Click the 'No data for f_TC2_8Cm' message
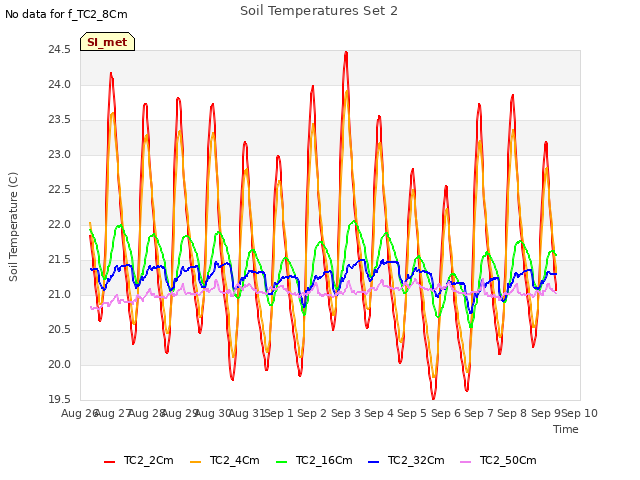Viewport: 640px width, 480px height. 66,14
